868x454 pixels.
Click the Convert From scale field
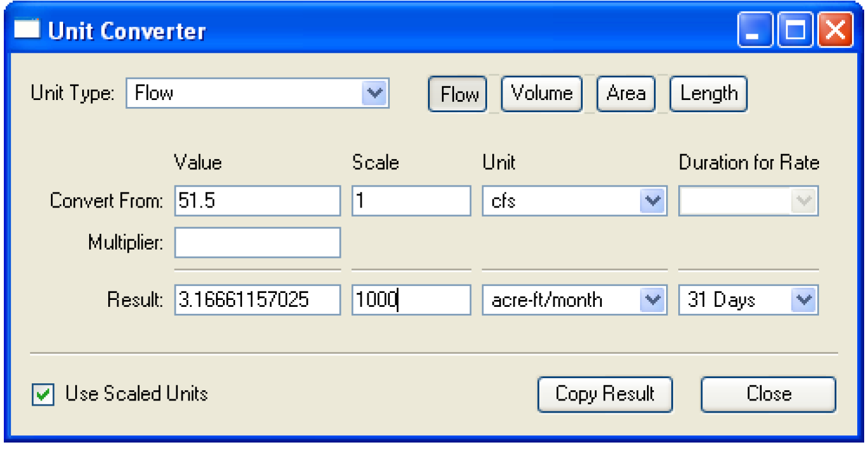click(411, 201)
